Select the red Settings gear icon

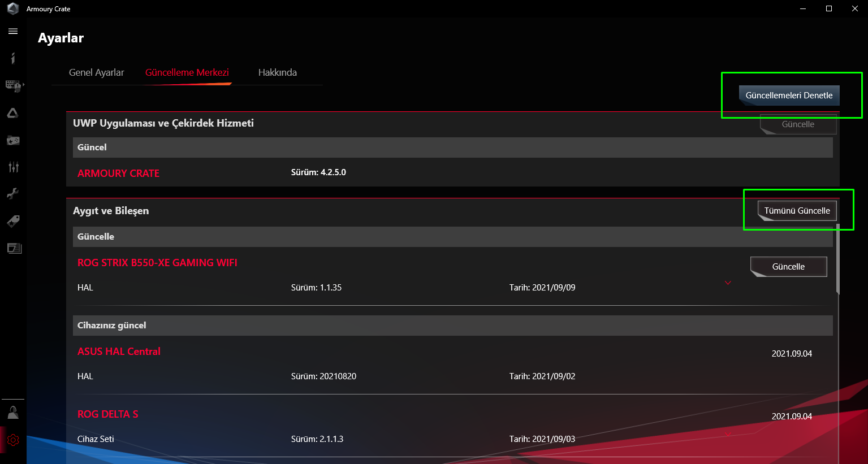[x=13, y=440]
